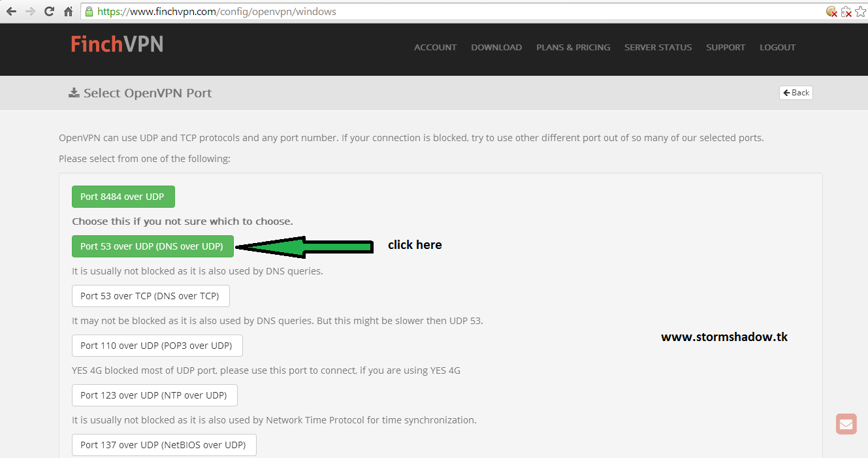Screen dimensions: 868x458
Task: Select Port 137 over UDP (NetBIOS over UDP)
Action: [x=163, y=445]
